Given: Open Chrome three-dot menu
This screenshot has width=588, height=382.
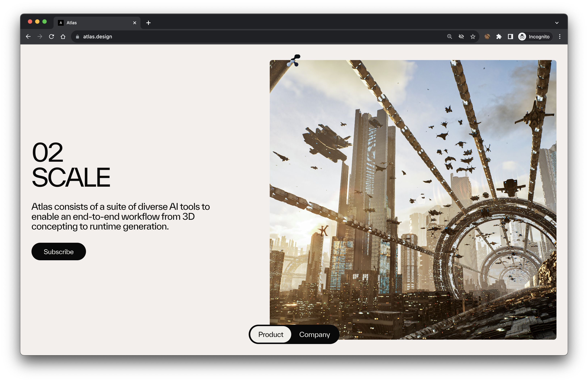Looking at the screenshot, I should pyautogui.click(x=560, y=37).
